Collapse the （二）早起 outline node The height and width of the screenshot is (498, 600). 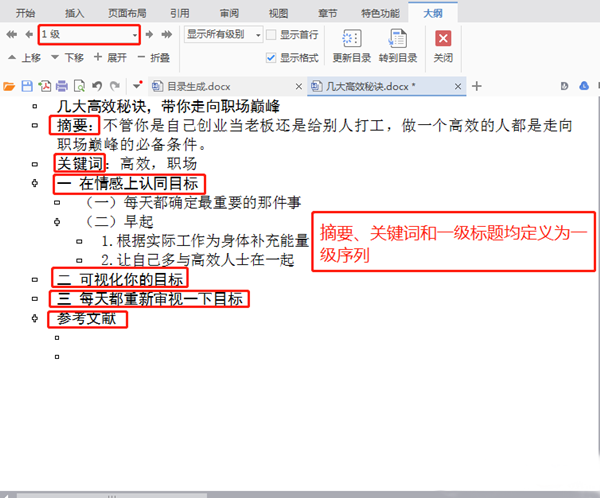click(57, 222)
